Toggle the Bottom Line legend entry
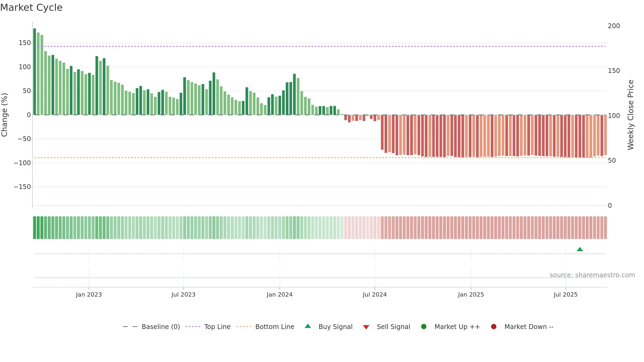 (265, 327)
